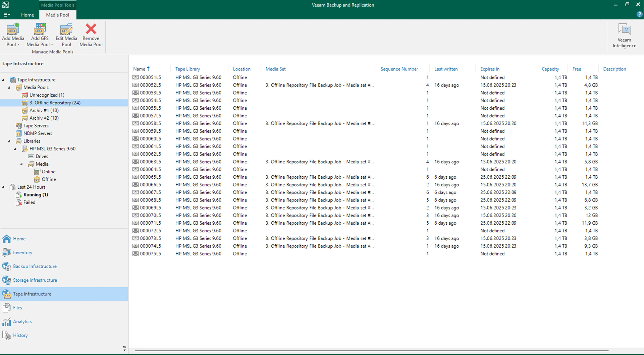Open the History view

tap(64, 335)
